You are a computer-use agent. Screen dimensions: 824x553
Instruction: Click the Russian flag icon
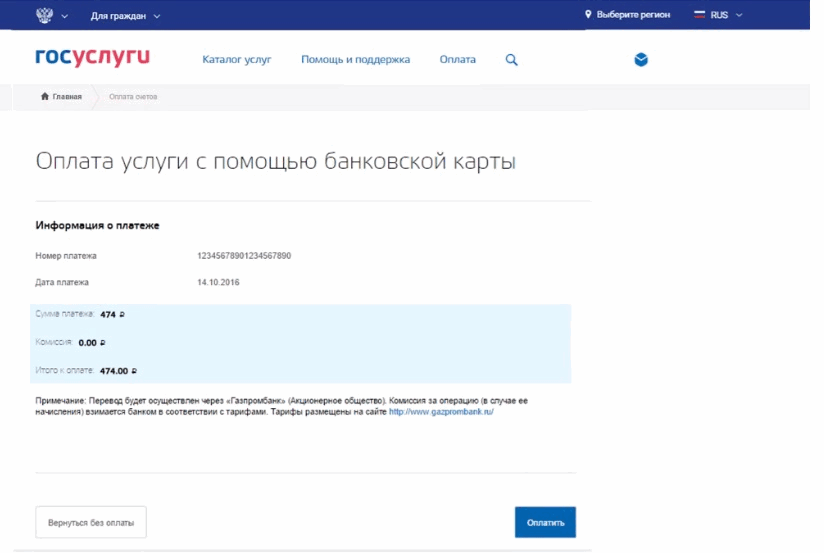pos(700,15)
